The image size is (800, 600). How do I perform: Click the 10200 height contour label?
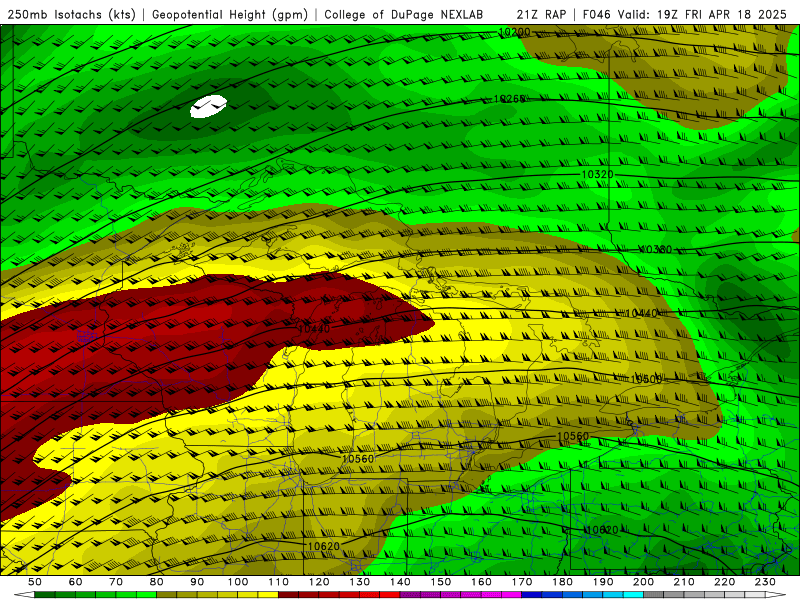tap(514, 32)
